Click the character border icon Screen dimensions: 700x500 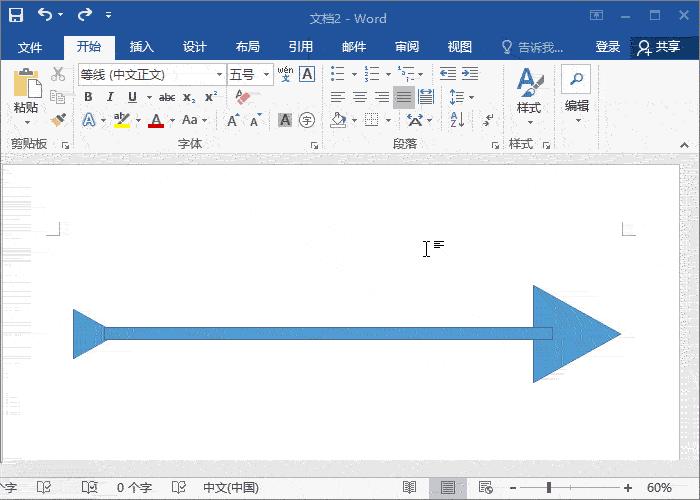point(307,74)
